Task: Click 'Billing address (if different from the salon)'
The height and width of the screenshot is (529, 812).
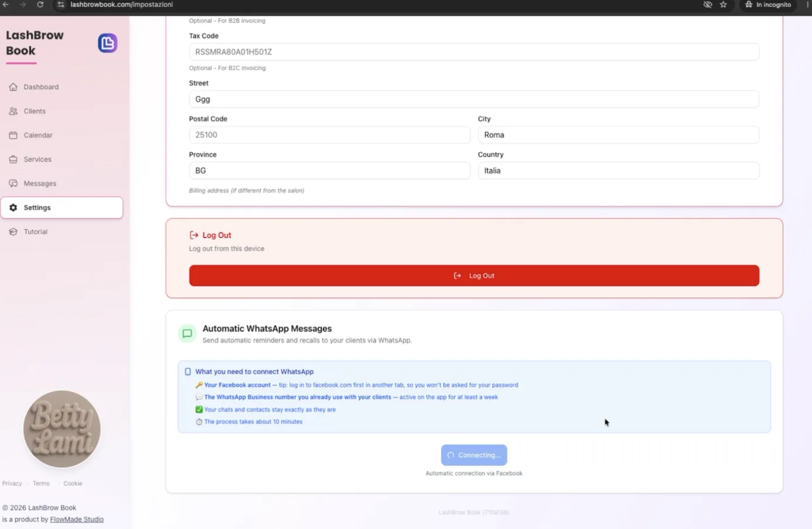Action: [x=246, y=191]
